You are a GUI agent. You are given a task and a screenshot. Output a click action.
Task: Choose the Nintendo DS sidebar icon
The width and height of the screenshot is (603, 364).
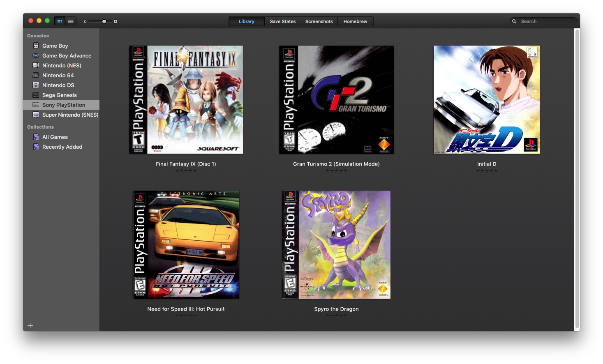36,85
